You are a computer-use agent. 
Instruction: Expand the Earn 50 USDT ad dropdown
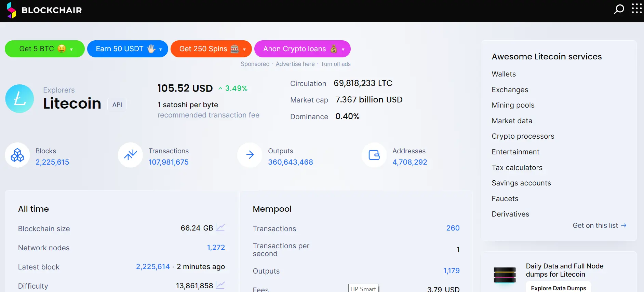pos(161,50)
